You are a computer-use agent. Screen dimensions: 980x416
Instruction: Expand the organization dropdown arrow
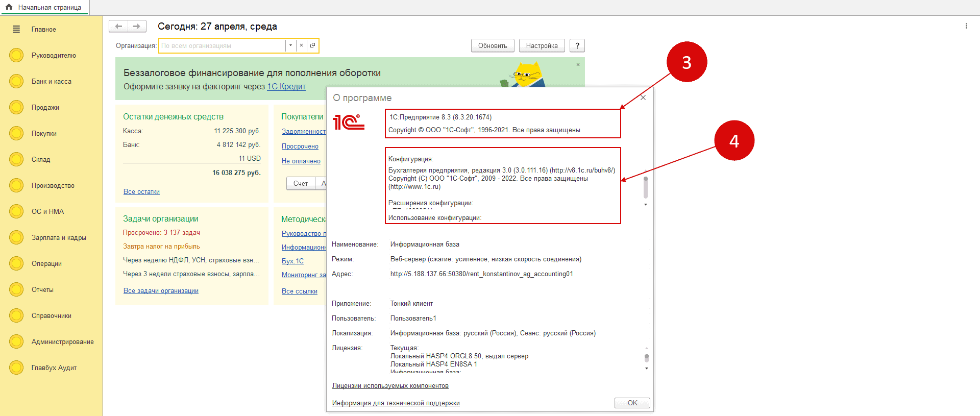click(x=290, y=45)
